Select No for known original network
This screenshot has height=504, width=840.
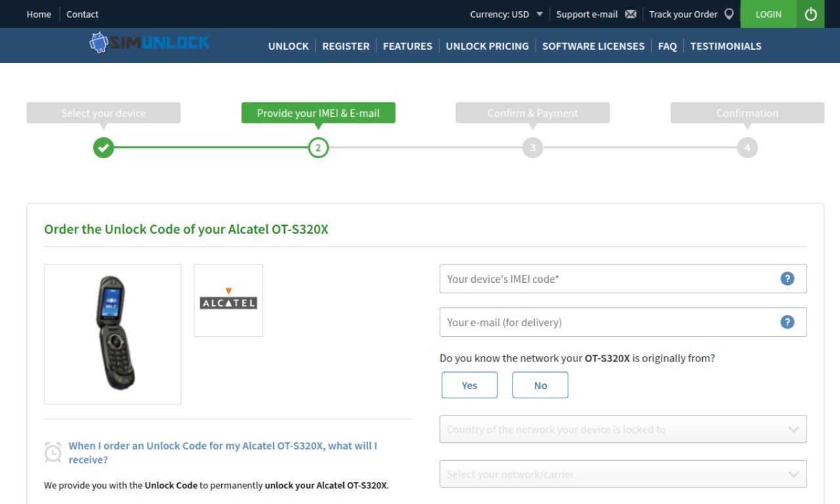[x=540, y=385]
